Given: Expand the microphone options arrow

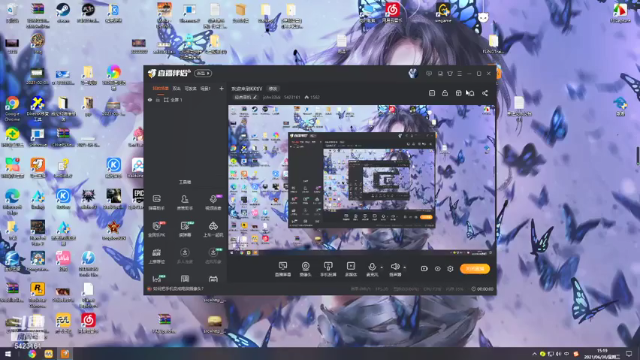Looking at the screenshot, I should tap(382, 267).
